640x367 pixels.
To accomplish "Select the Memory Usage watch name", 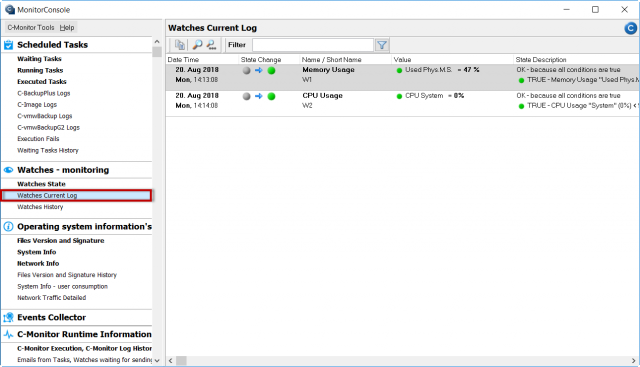I will click(x=328, y=70).
